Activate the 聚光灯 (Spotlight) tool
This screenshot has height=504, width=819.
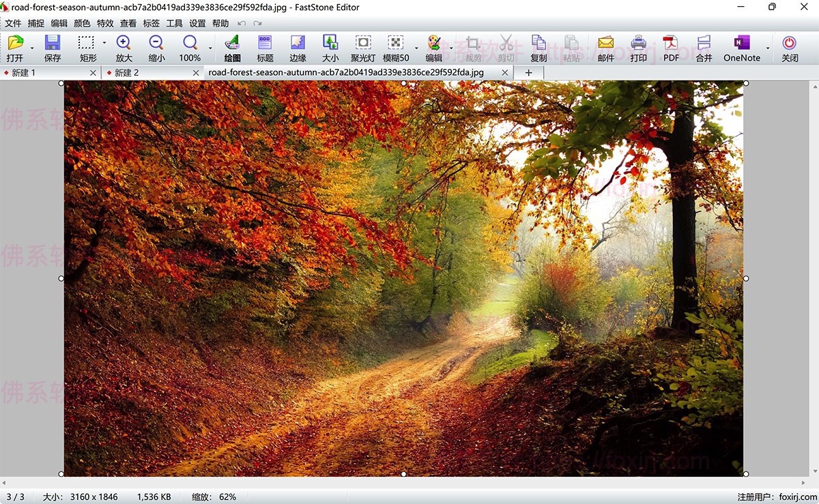coord(363,48)
